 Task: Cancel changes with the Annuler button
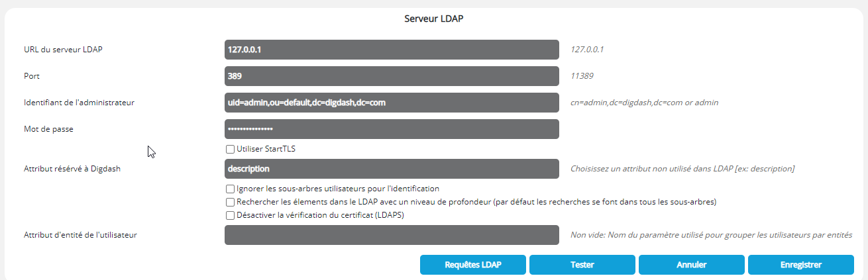[x=691, y=265]
